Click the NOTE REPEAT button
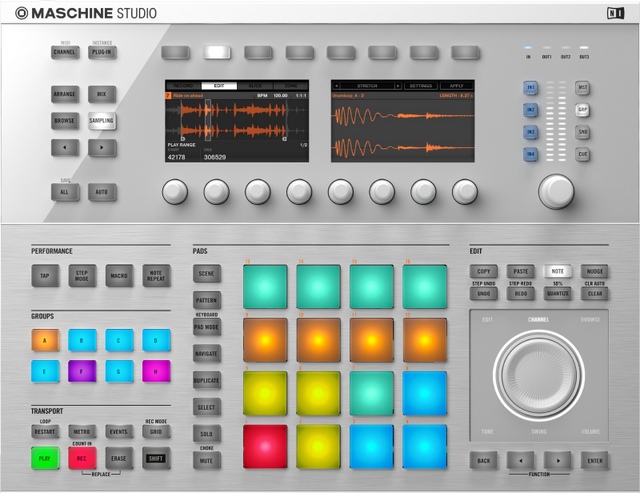 [156, 276]
